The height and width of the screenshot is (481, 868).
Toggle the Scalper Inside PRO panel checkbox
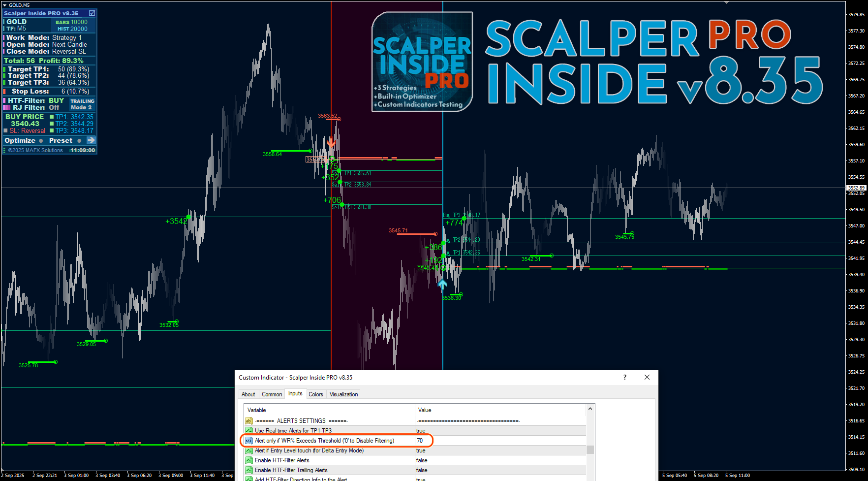coord(92,13)
